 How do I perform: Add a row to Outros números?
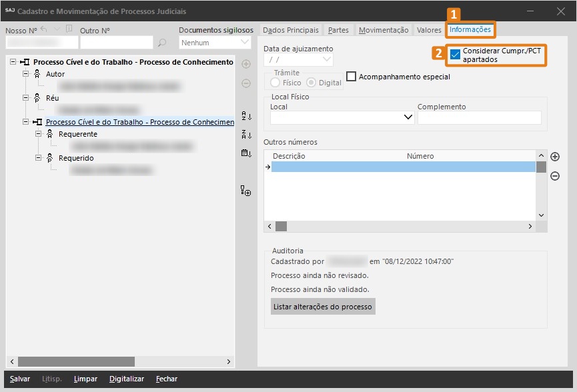(x=554, y=157)
